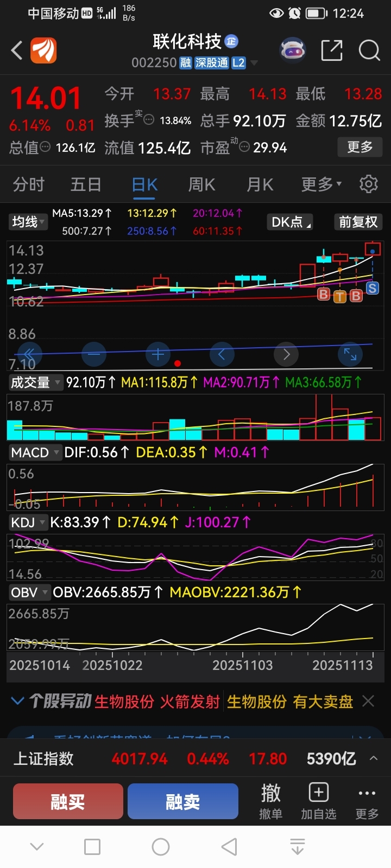
Task: Open the 均线 indicator dropdown
Action: coord(27,222)
